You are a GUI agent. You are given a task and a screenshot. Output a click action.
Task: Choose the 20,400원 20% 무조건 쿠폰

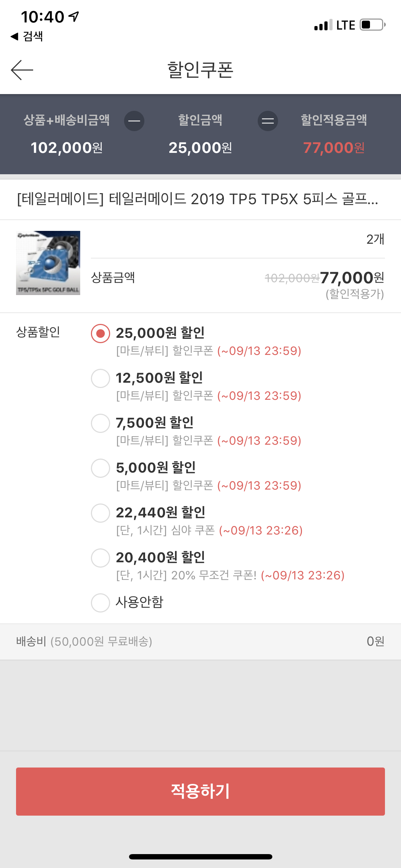pos(101,558)
